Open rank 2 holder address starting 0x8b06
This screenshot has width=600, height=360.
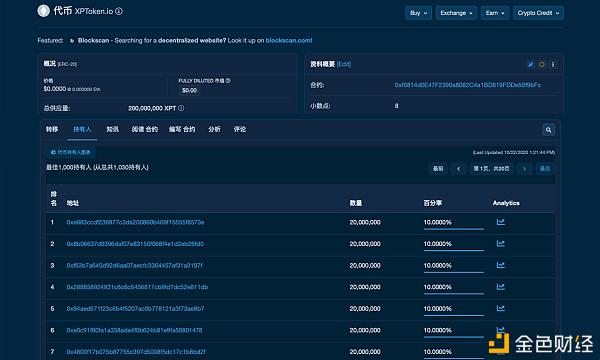coord(135,244)
